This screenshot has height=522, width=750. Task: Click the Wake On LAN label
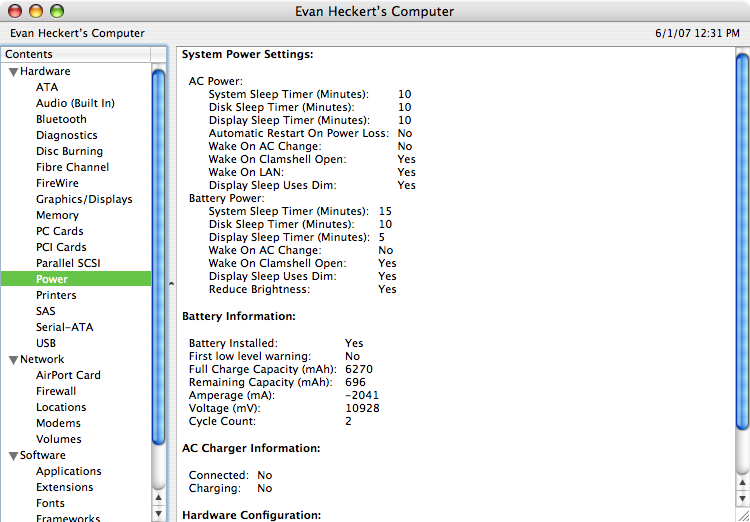click(247, 172)
